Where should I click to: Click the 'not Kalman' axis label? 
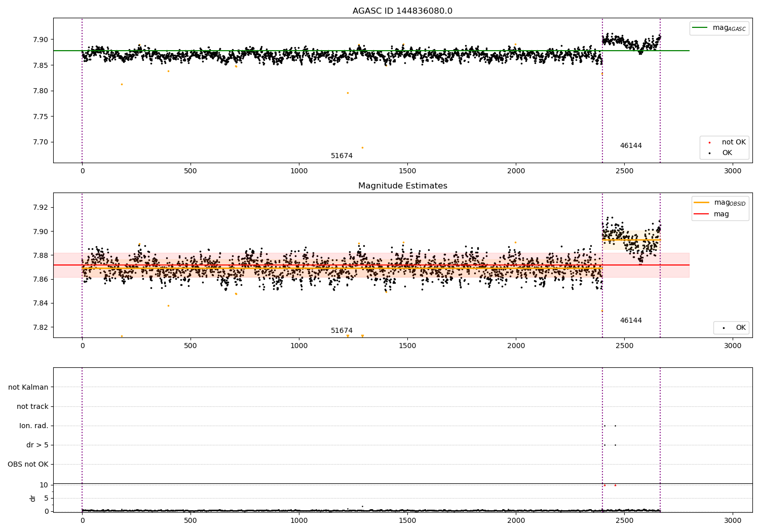(x=28, y=387)
